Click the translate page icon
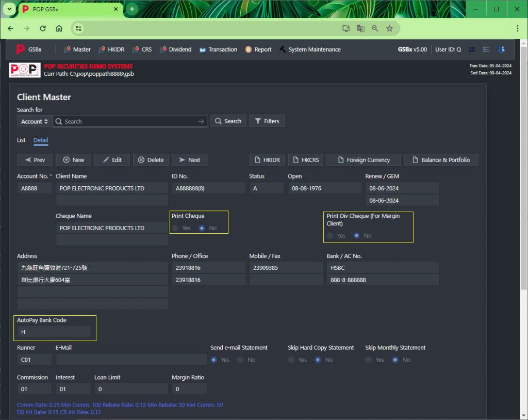 [360, 28]
